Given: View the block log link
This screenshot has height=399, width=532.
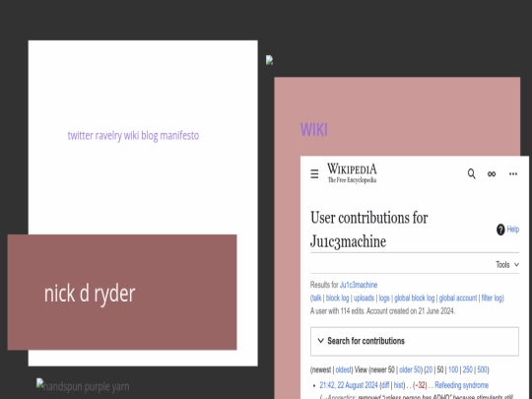Looking at the screenshot, I should [x=337, y=298].
